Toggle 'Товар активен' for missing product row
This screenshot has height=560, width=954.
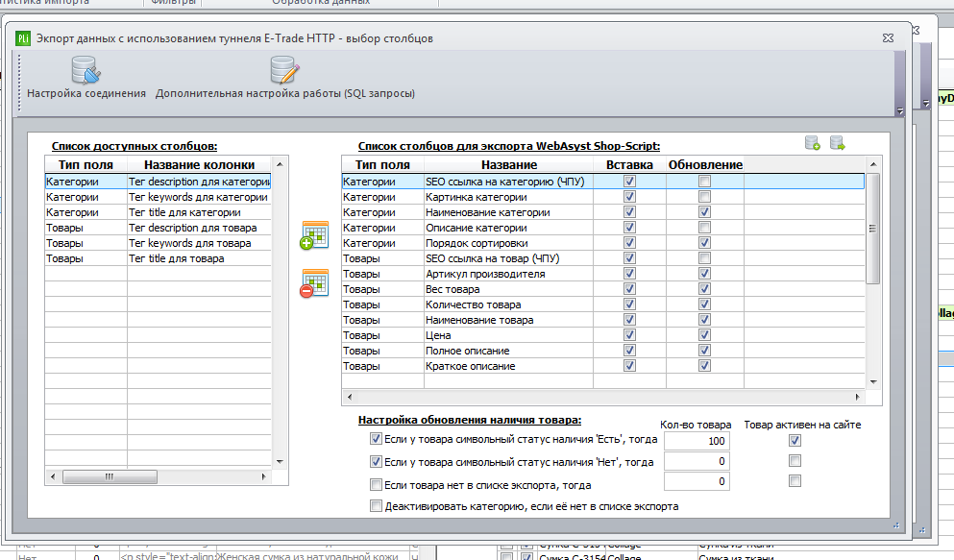pos(795,481)
